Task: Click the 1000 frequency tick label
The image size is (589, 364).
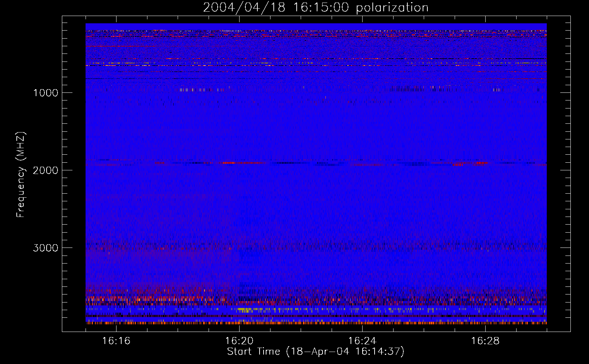Action: point(46,93)
